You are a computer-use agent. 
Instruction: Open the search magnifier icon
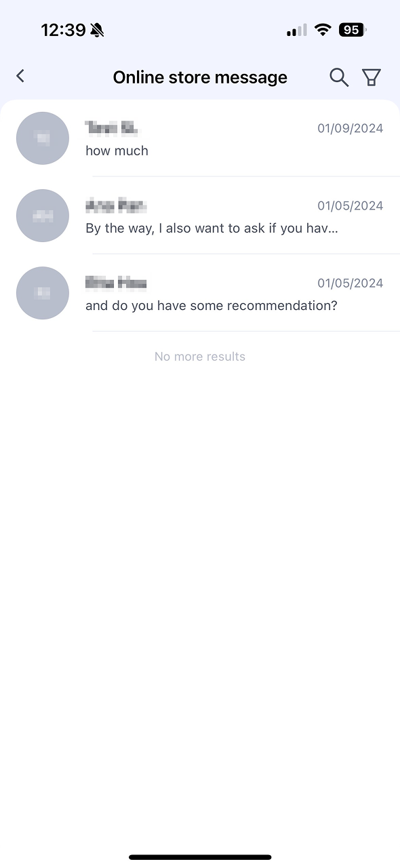339,77
